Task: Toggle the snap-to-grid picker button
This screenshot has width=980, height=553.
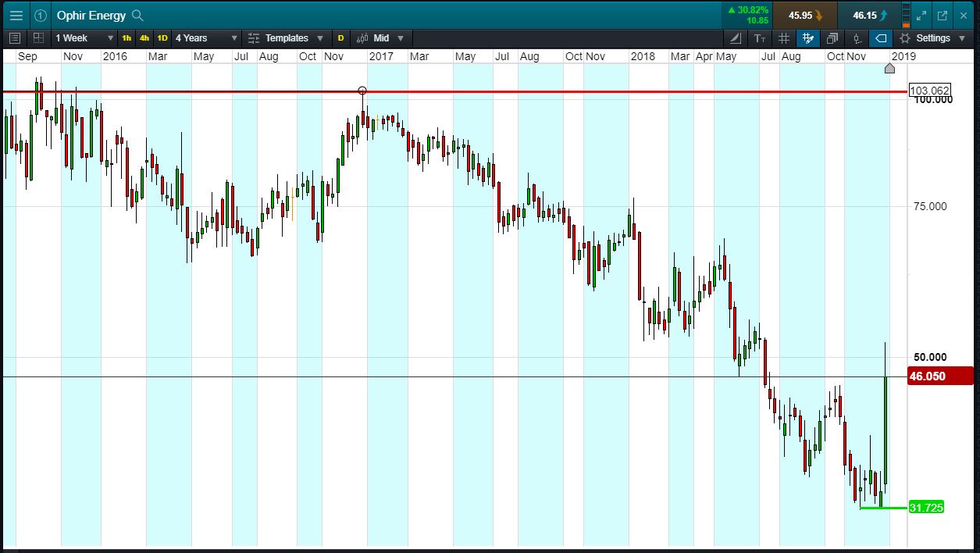Action: (x=808, y=37)
